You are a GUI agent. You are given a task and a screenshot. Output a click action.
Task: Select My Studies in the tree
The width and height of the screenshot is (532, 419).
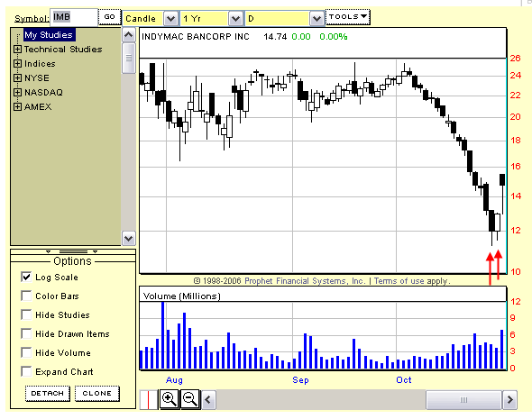pyautogui.click(x=49, y=35)
